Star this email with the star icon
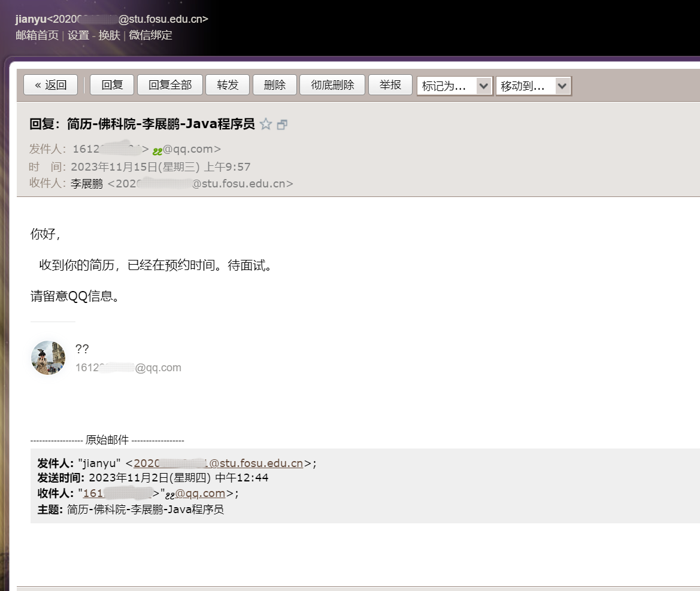 (x=266, y=125)
